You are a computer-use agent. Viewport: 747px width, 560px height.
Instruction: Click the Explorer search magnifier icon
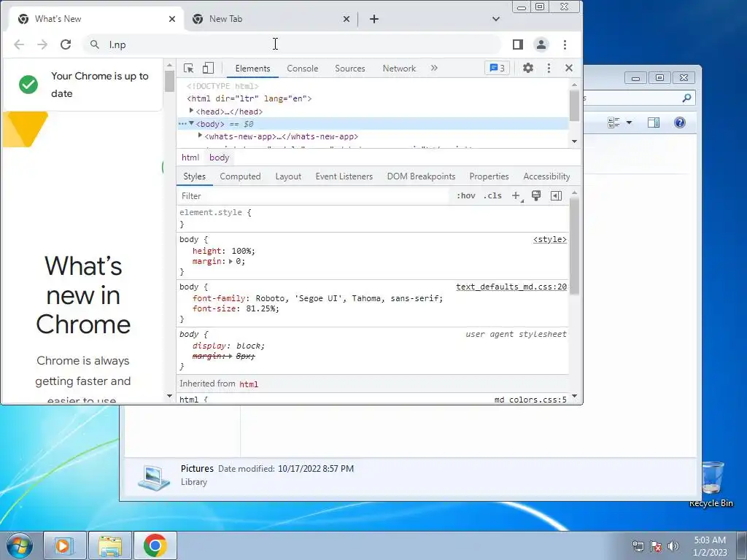pyautogui.click(x=686, y=98)
